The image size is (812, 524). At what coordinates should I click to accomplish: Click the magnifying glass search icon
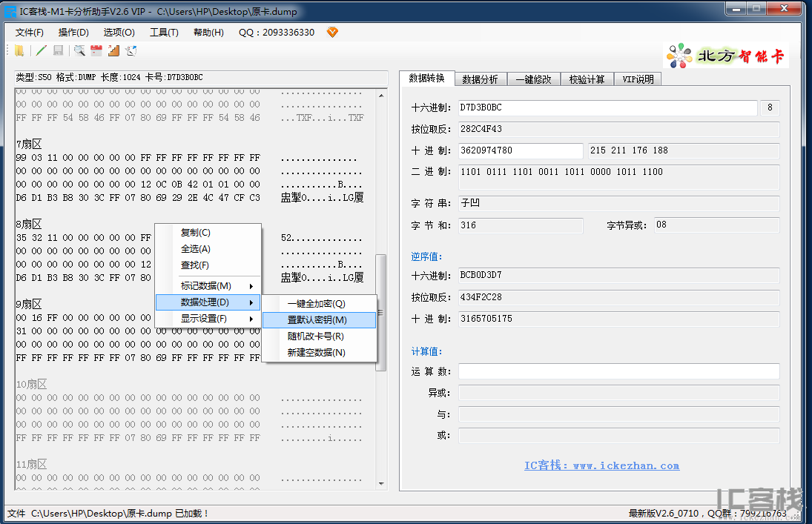point(79,50)
